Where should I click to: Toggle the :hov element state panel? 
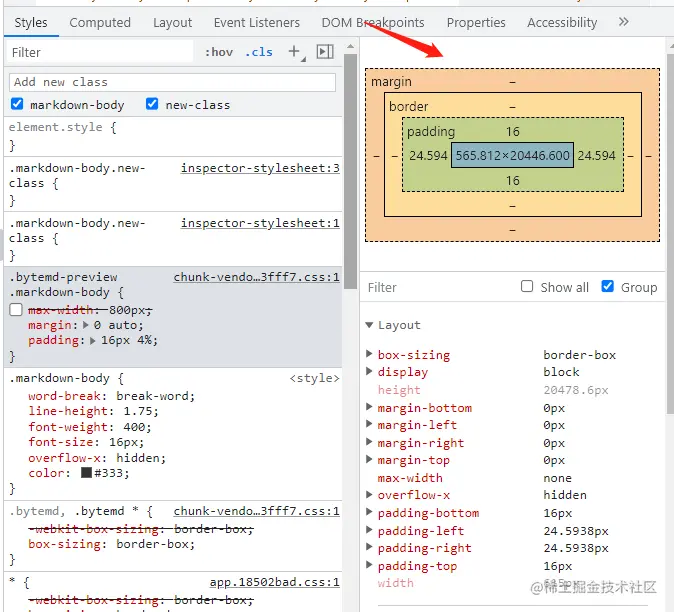coord(219,52)
